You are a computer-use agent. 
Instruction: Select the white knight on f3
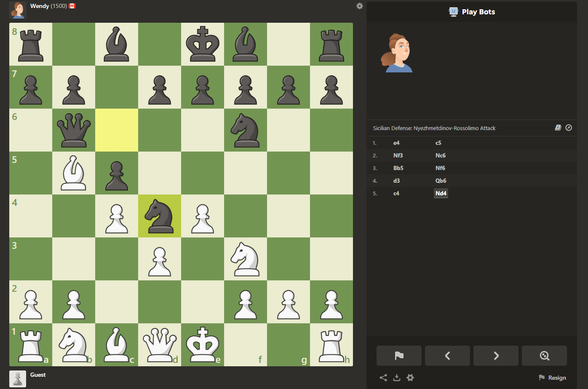coord(246,259)
